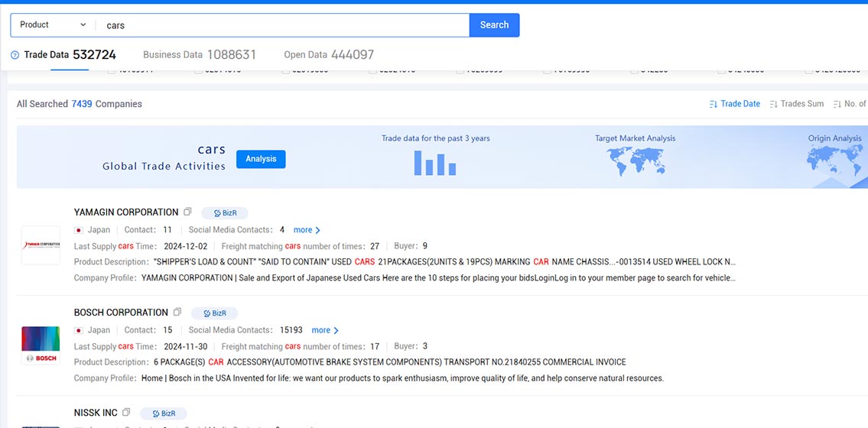Image resolution: width=868 pixels, height=428 pixels.
Task: Click the BOSCH company profile text
Action: click(402, 379)
